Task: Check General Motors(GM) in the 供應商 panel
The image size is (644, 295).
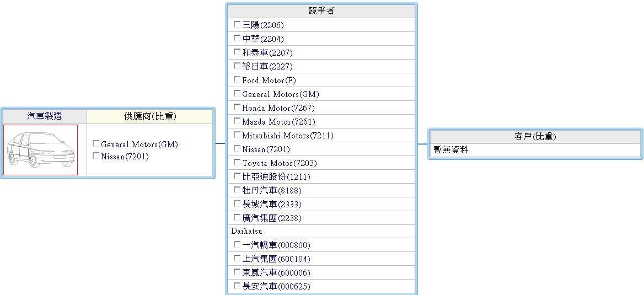Action: pos(96,144)
